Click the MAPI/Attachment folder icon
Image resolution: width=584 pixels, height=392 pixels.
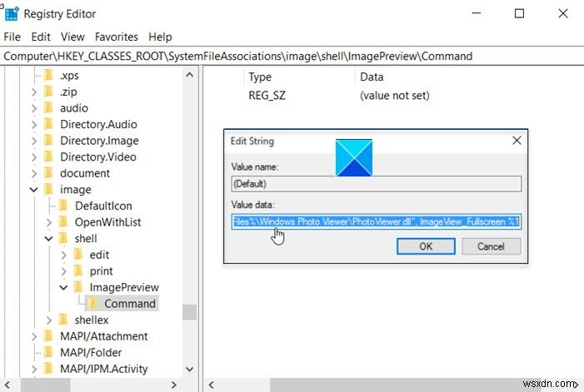tap(48, 336)
